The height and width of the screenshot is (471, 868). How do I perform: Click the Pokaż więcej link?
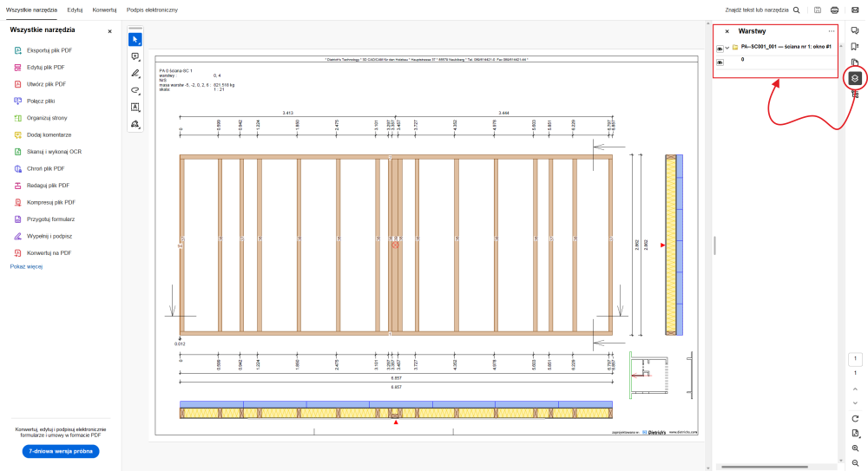tap(26, 267)
